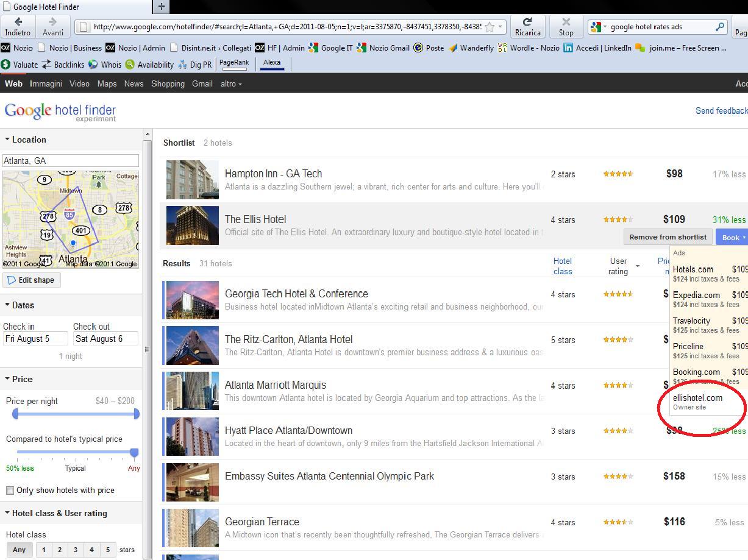The width and height of the screenshot is (748, 560).
Task: Open address bar history dropdown arrow
Action: click(x=500, y=27)
